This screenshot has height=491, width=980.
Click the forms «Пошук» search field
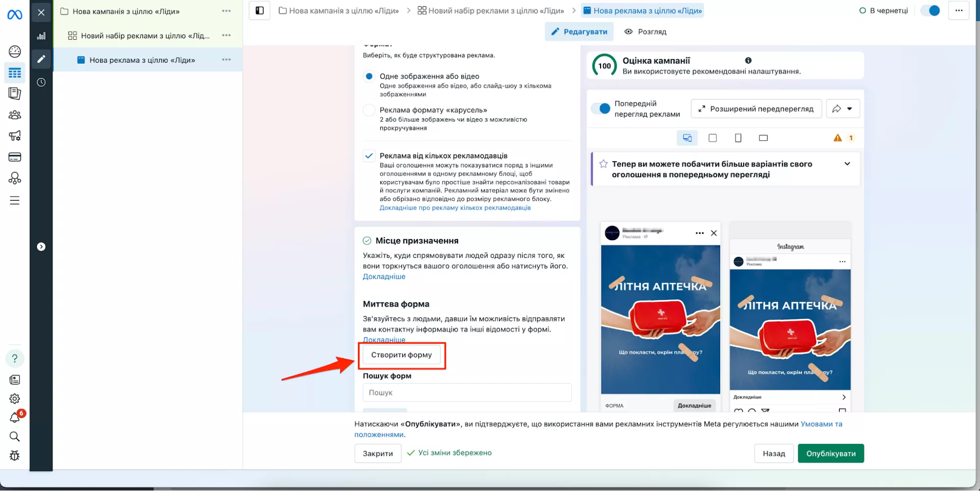pyautogui.click(x=466, y=392)
